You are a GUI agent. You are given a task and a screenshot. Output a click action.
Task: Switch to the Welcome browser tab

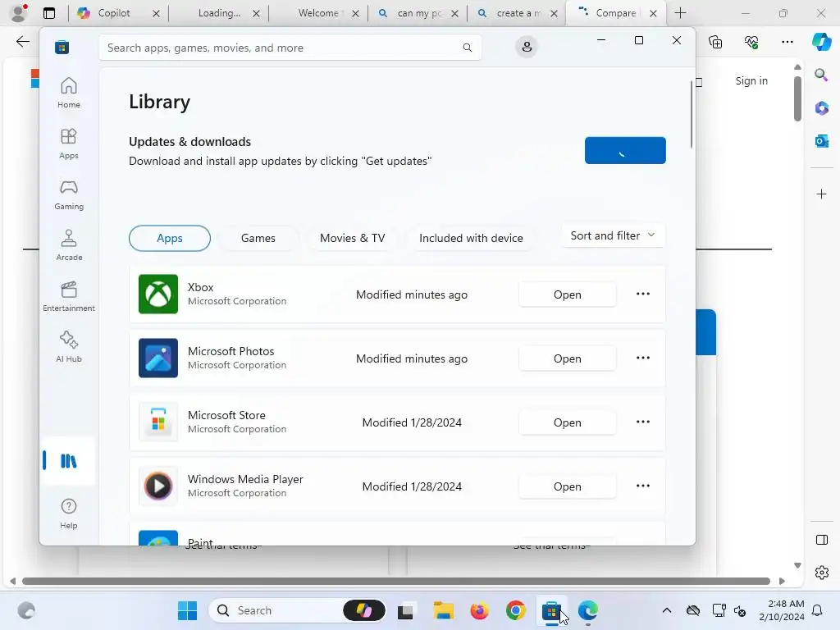(318, 13)
